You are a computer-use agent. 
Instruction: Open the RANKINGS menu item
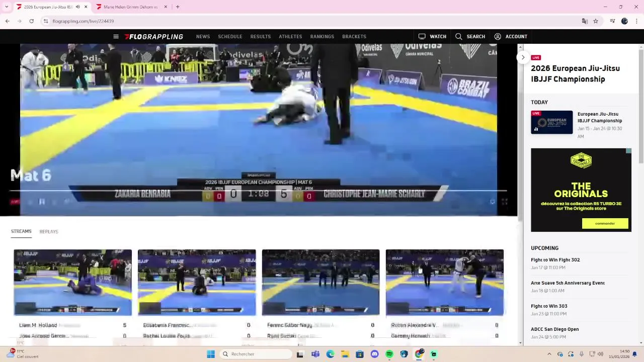point(322,37)
